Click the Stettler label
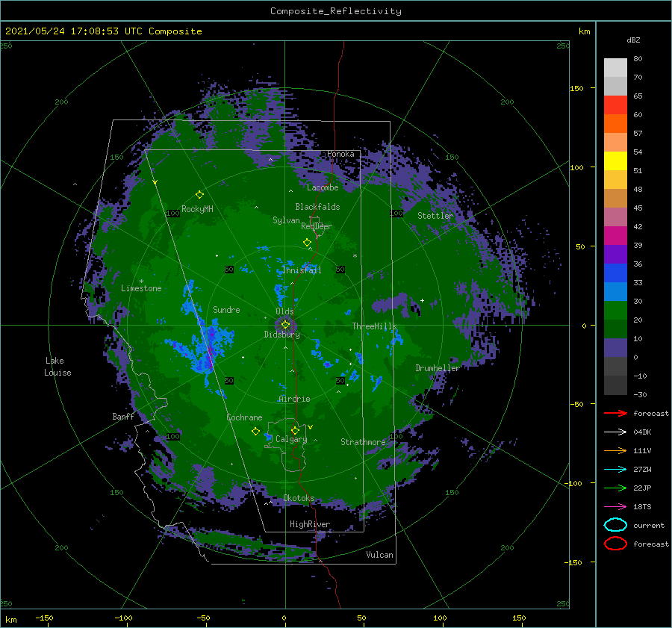The width and height of the screenshot is (672, 628). click(x=435, y=216)
